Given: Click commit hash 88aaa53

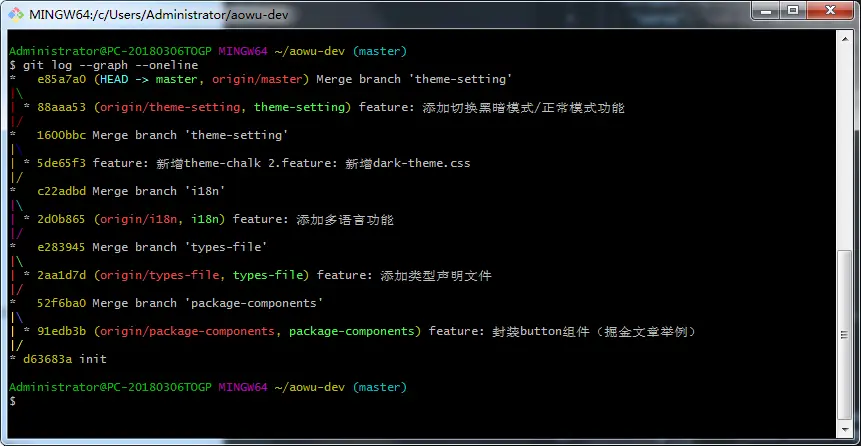Looking at the screenshot, I should [62, 107].
